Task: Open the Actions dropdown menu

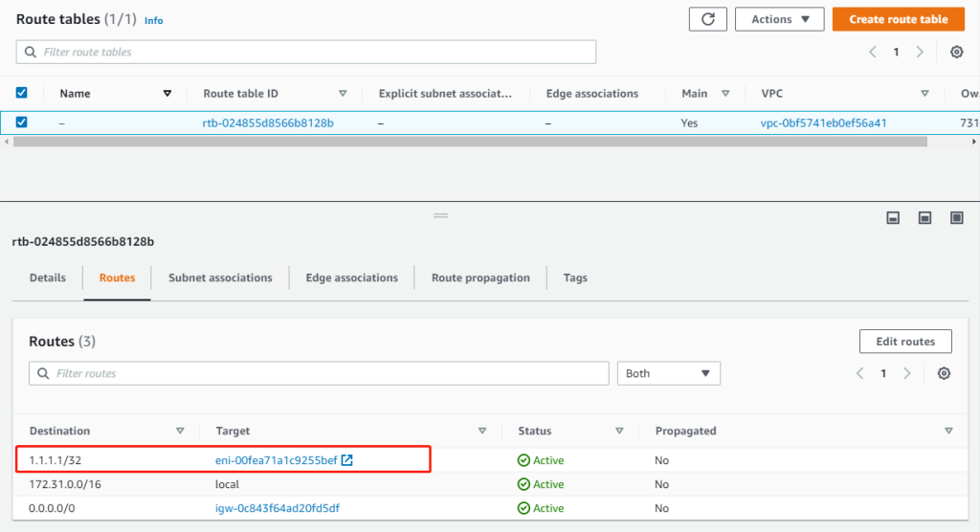Action: coord(779,19)
